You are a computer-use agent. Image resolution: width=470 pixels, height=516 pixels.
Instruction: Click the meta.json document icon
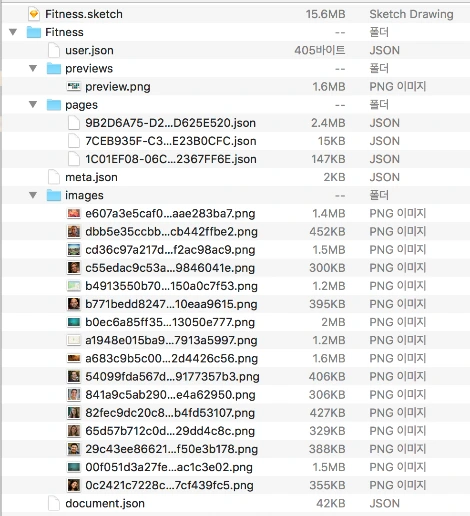[x=54, y=177]
